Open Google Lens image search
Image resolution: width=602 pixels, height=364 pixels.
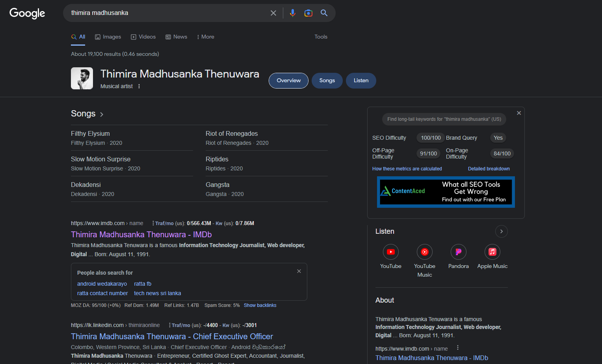(308, 13)
